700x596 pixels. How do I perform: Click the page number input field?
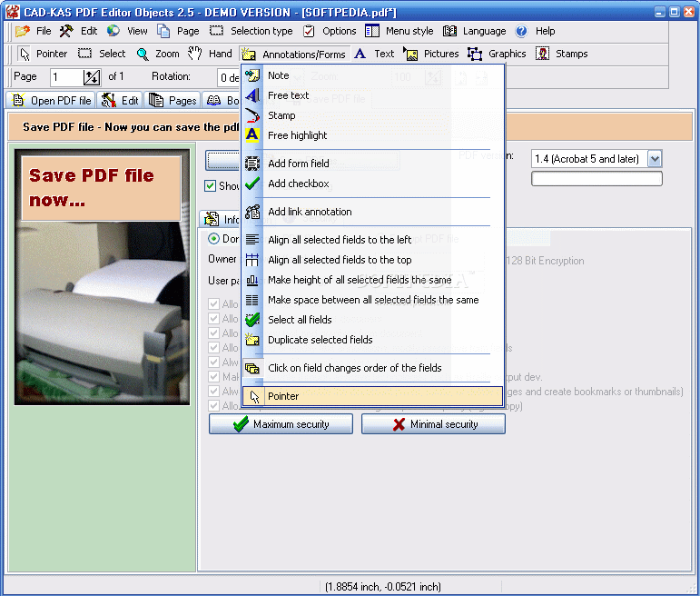(x=66, y=77)
